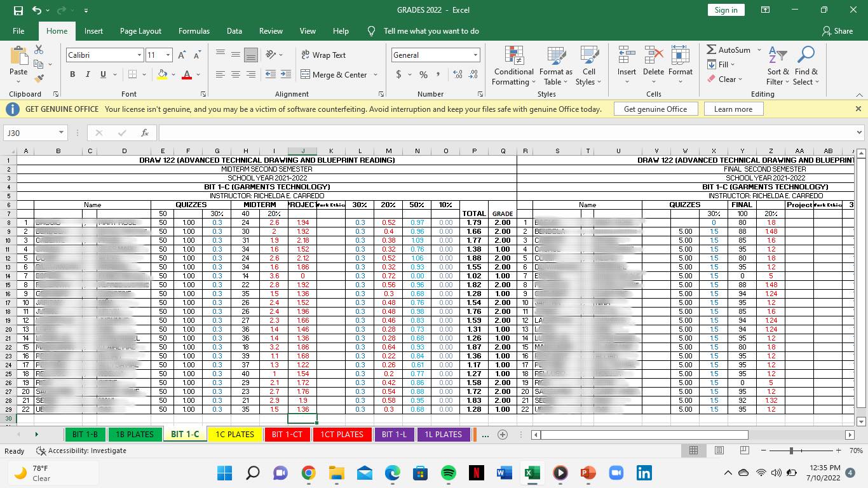
Task: Switch to Page Layout view in status bar
Action: click(x=719, y=451)
